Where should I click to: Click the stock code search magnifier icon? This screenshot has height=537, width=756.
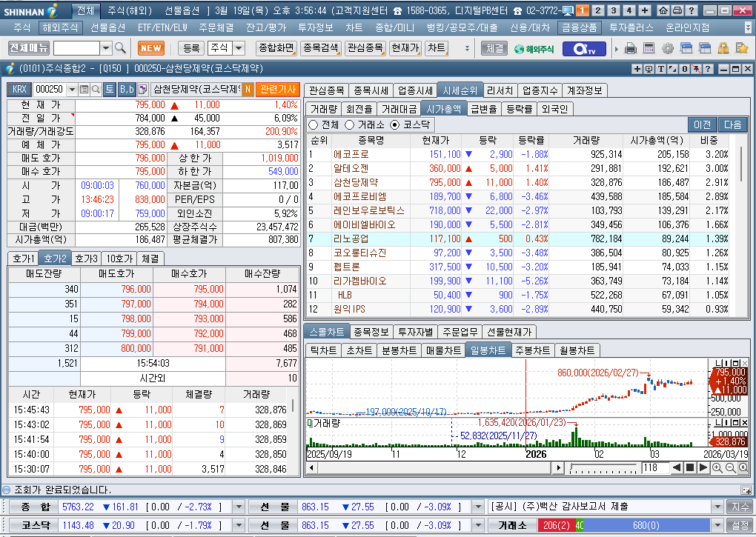(96, 89)
